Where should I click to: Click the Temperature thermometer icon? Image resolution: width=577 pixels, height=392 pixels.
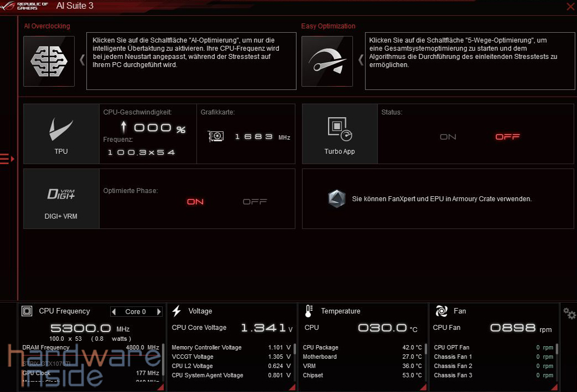(308, 311)
